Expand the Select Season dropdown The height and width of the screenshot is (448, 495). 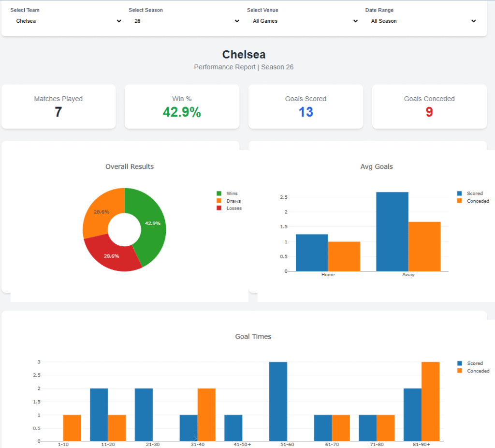click(186, 21)
